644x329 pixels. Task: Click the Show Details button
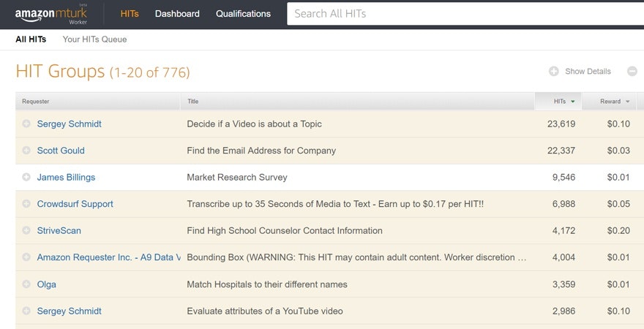pos(588,72)
